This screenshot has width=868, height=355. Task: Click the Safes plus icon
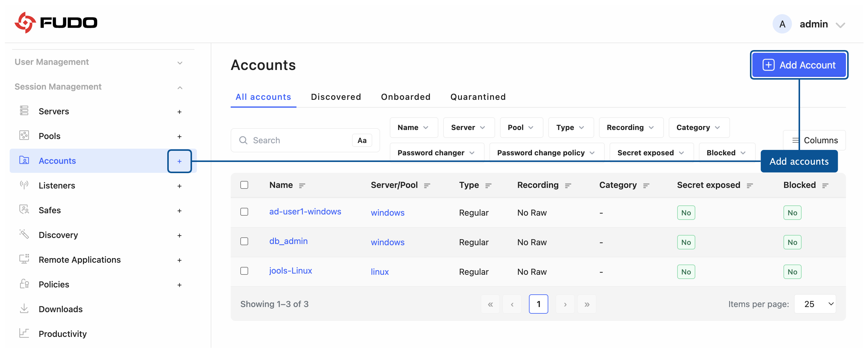179,211
